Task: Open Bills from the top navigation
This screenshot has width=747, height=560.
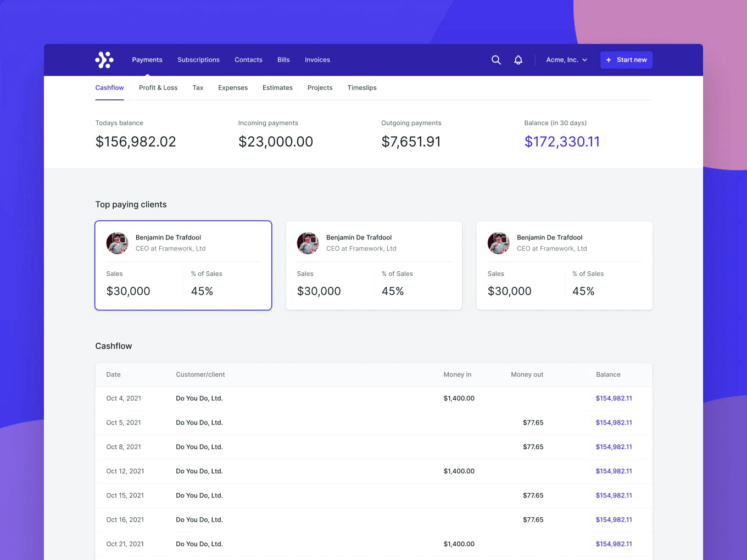Action: [283, 60]
